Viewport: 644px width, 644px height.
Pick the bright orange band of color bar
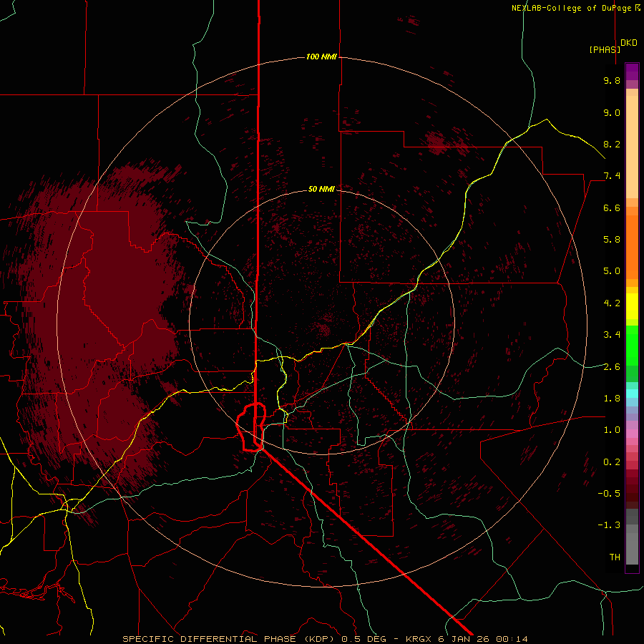tap(632, 248)
